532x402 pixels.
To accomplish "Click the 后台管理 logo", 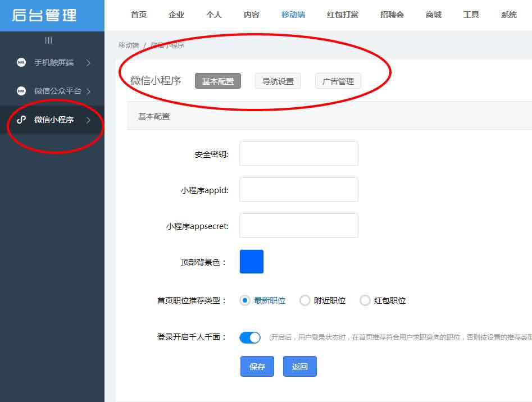I will pos(44,15).
